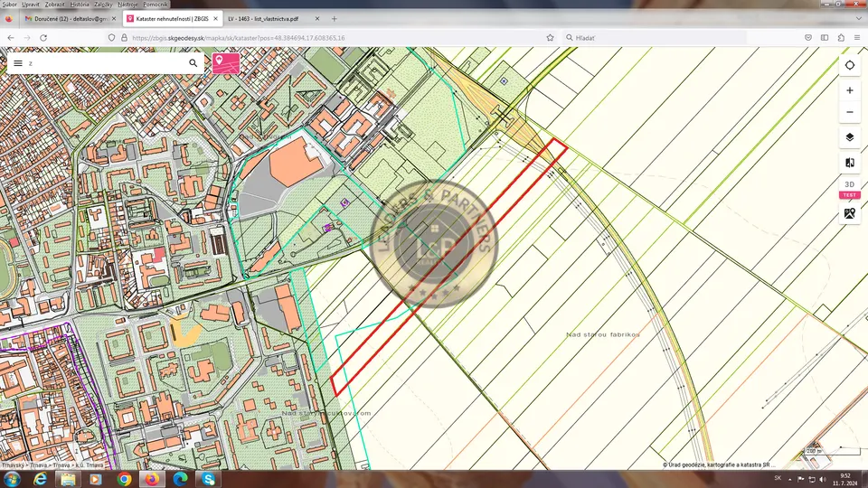Expand the list all tabs chevron
The width and height of the screenshot is (868, 488).
coord(859,18)
